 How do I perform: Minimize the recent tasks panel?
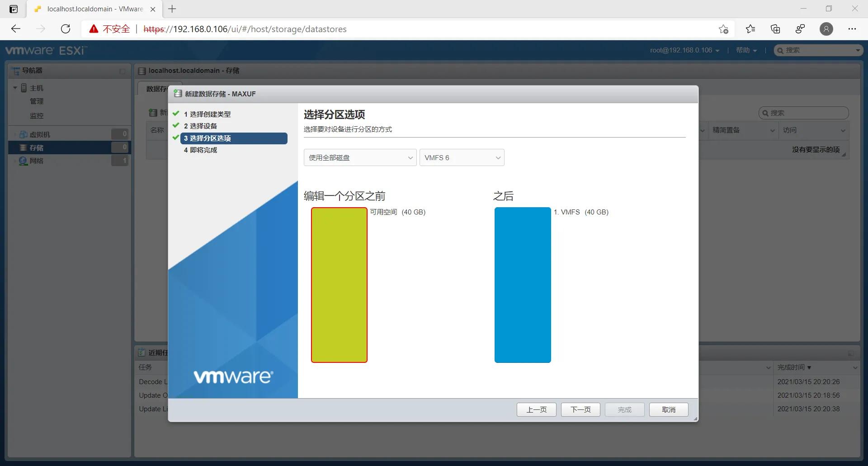point(851,353)
